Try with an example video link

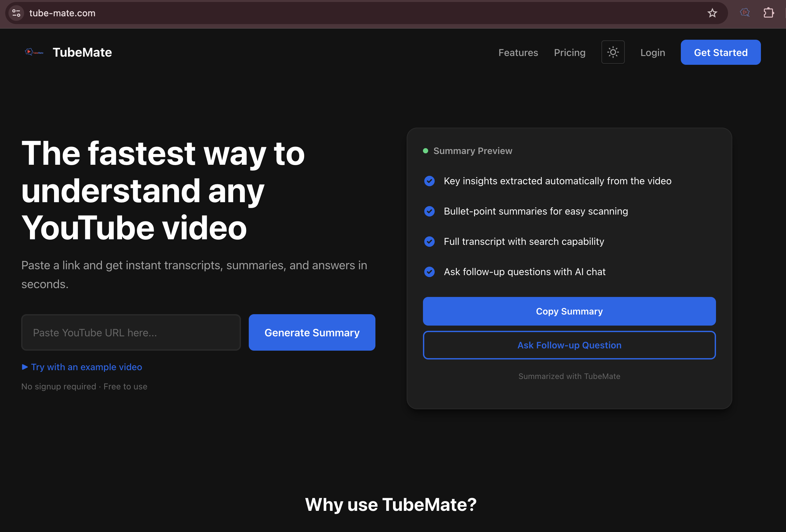coord(87,367)
